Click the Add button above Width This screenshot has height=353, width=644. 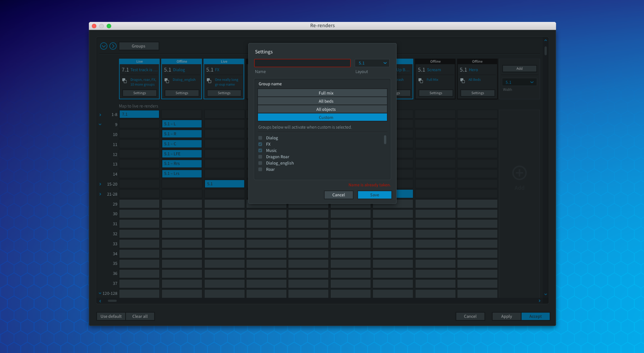coord(519,68)
